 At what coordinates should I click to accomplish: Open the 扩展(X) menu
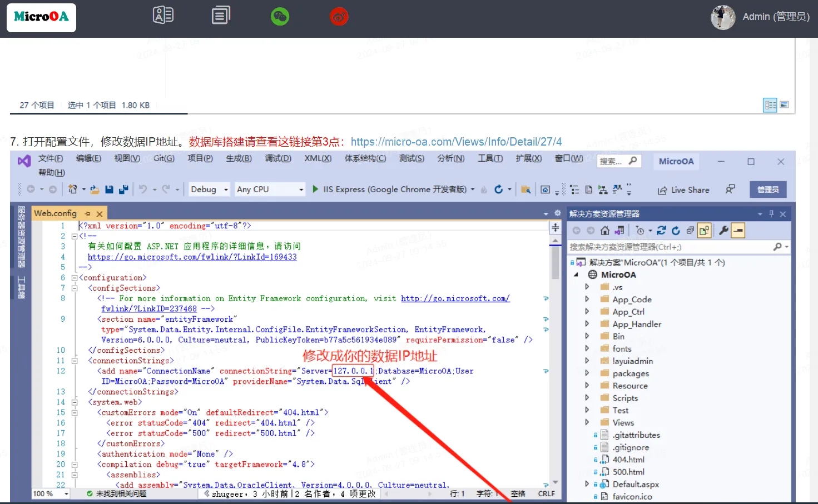pos(528,158)
